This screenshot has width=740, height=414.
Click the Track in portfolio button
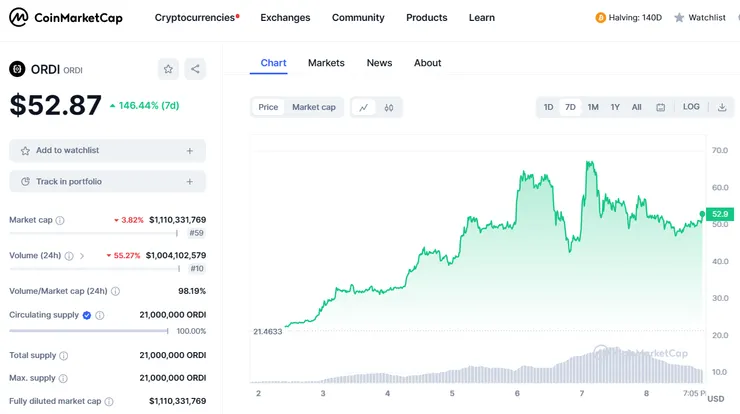107,182
